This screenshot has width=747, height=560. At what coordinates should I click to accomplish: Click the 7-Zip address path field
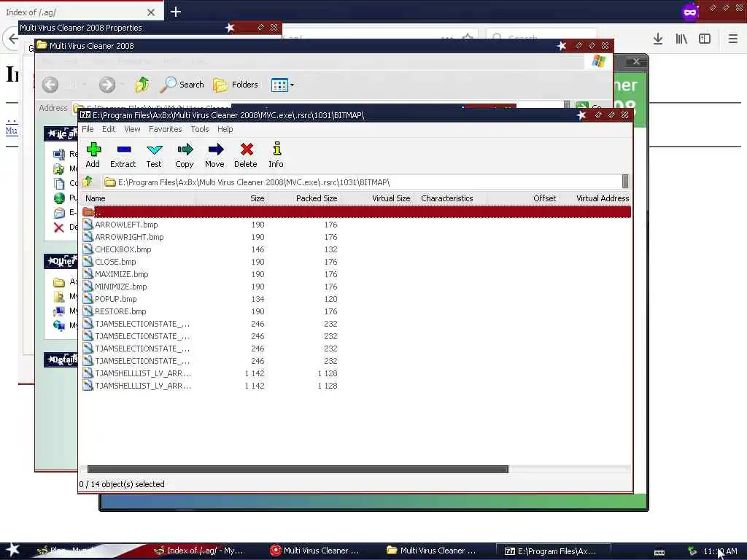(362, 182)
